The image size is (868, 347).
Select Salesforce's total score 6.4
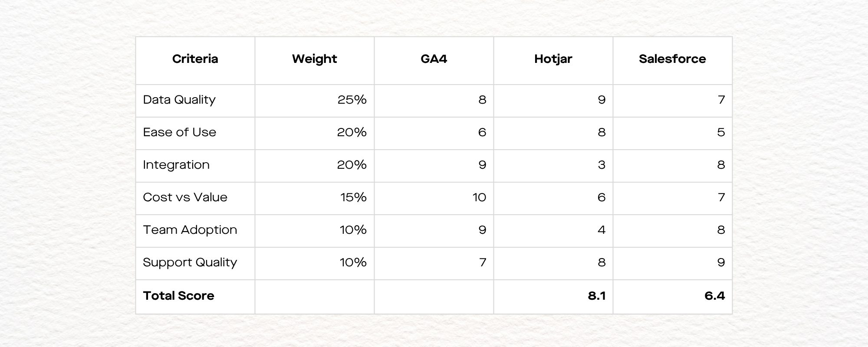[x=714, y=296]
